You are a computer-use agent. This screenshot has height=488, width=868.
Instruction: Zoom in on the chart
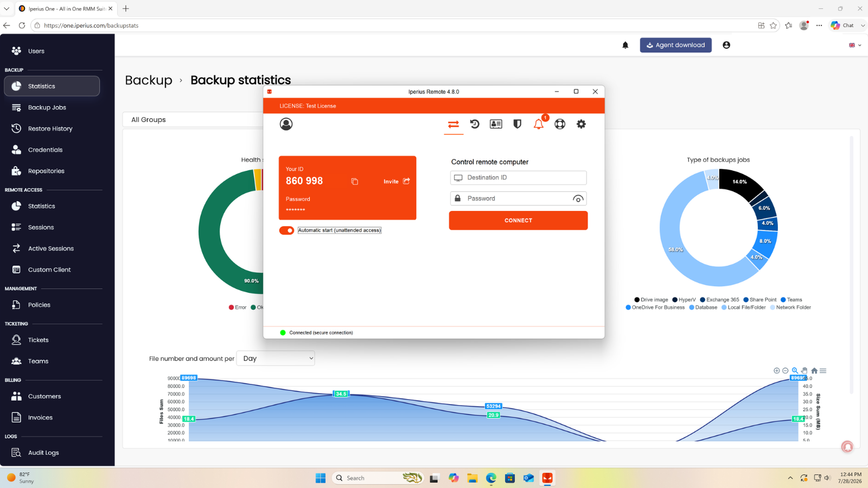click(776, 371)
